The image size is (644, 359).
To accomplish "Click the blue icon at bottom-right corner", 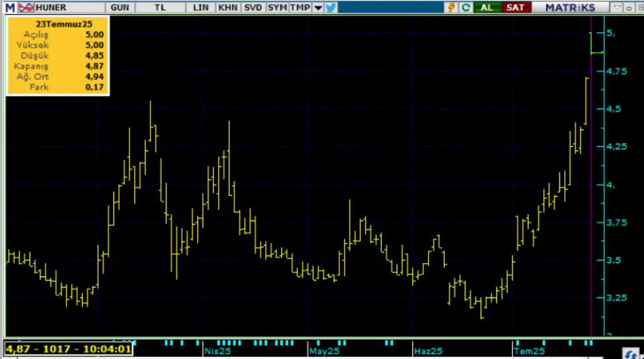I will 631,354.
